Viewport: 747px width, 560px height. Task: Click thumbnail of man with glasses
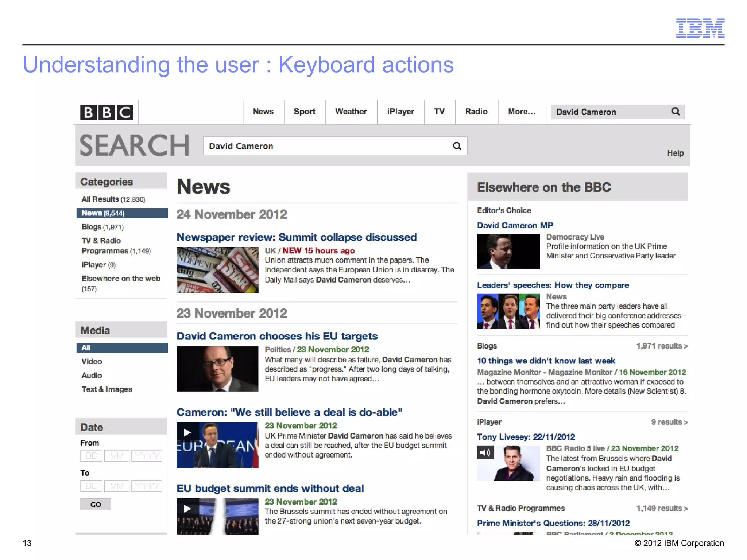pos(217,369)
